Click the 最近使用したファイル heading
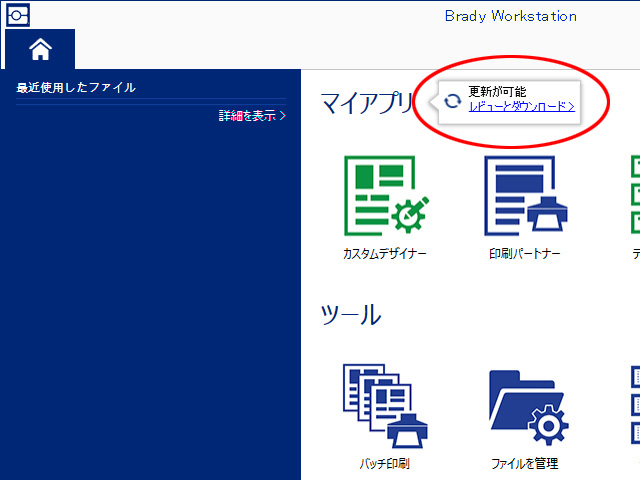Viewport: 640px width, 480px height. (x=76, y=87)
